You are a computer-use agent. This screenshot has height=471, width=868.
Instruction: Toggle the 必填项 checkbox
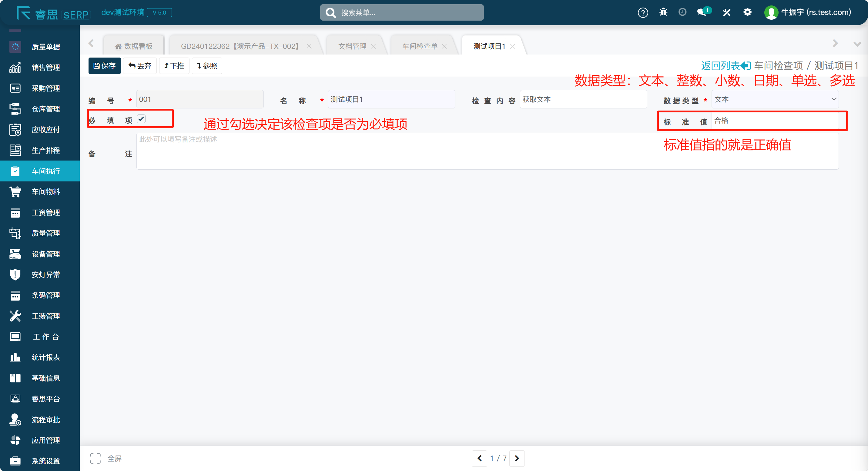141,119
